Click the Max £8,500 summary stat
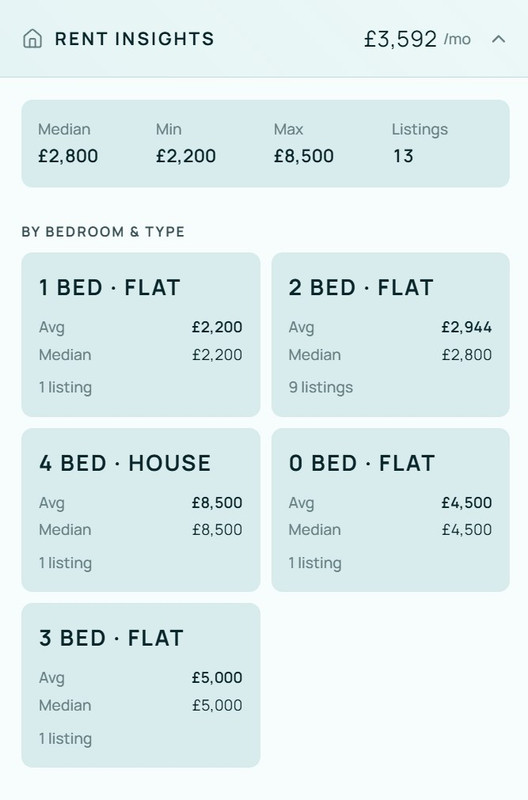Screen dimensions: 528x800 304,143
